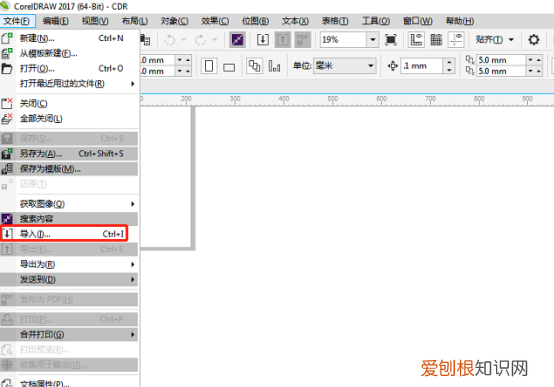Image resolution: width=554 pixels, height=387 pixels.
Task: Click the new document icon beside 新建
Action: pos(7,38)
